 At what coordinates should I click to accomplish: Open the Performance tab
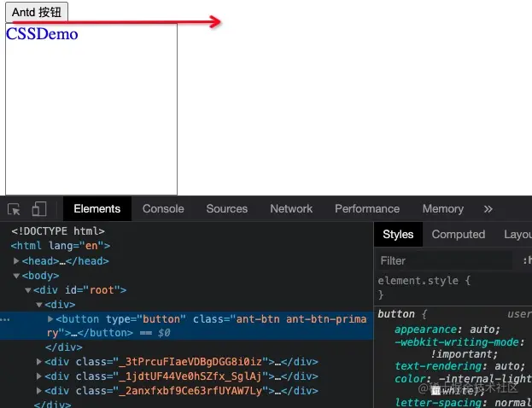click(367, 209)
